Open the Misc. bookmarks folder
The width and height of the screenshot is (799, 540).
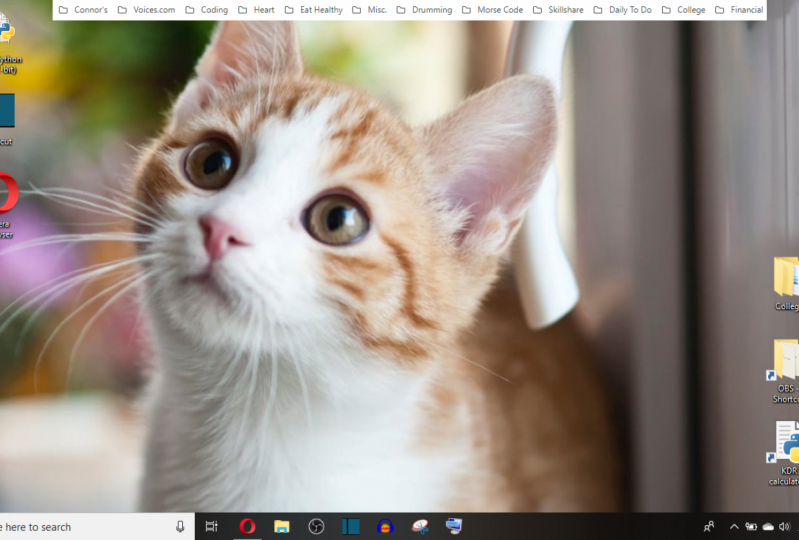pyautogui.click(x=369, y=10)
